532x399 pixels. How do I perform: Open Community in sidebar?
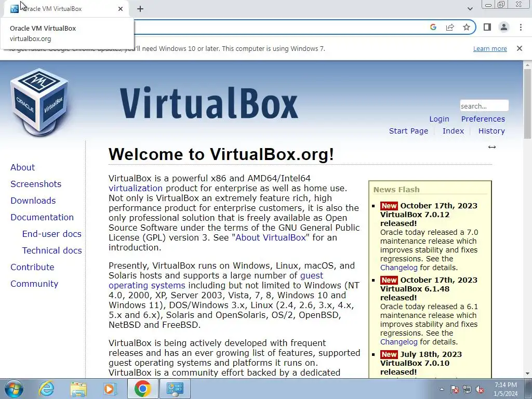[x=34, y=284]
